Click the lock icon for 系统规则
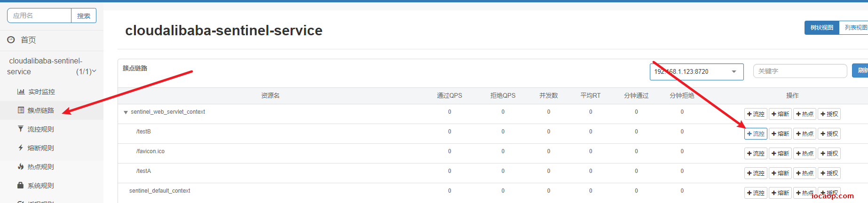The height and width of the screenshot is (203, 868). pos(21,185)
